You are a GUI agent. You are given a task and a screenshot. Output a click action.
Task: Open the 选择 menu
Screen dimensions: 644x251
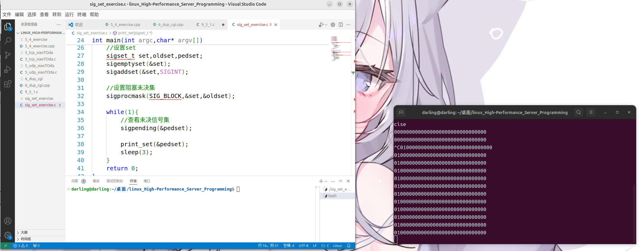click(x=32, y=14)
